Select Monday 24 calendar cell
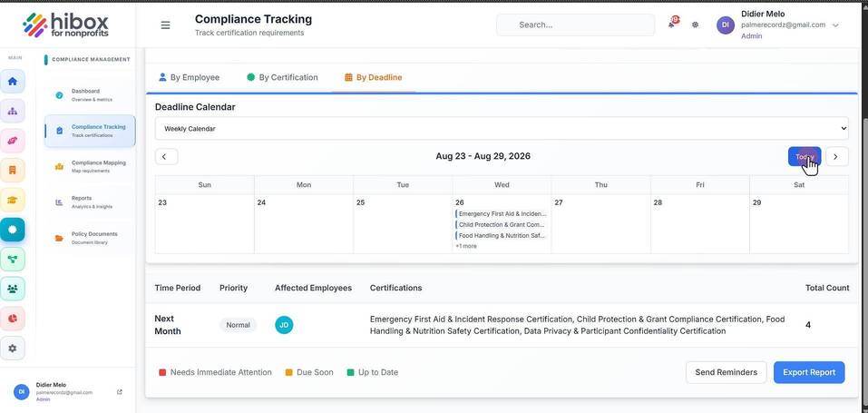Image resolution: width=868 pixels, height=413 pixels. [304, 224]
